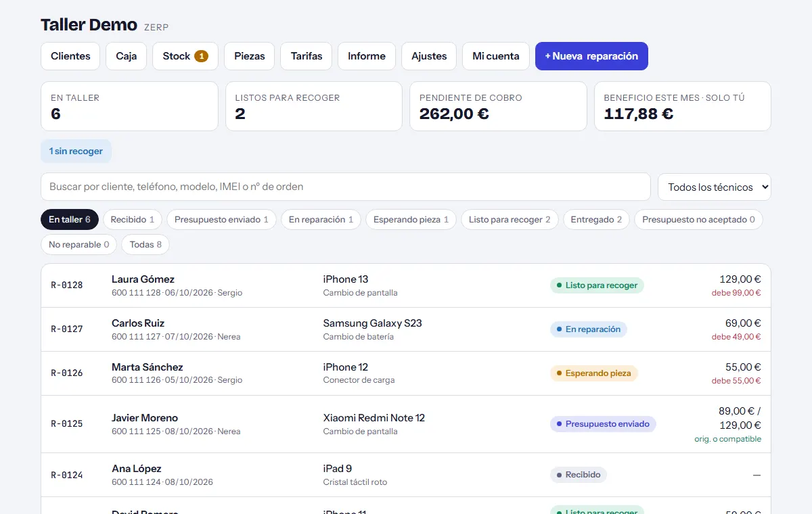Filter by 'No reparable' status
The width and height of the screenshot is (812, 514).
point(79,245)
